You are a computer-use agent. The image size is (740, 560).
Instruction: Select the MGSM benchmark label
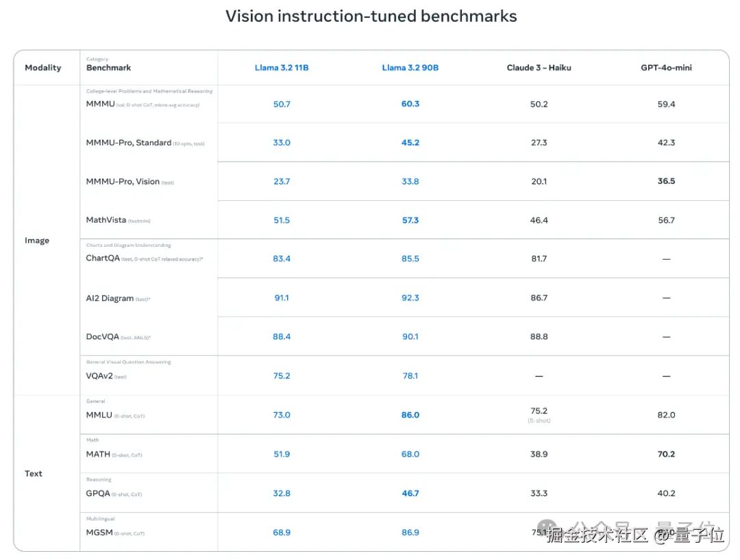coord(99,533)
